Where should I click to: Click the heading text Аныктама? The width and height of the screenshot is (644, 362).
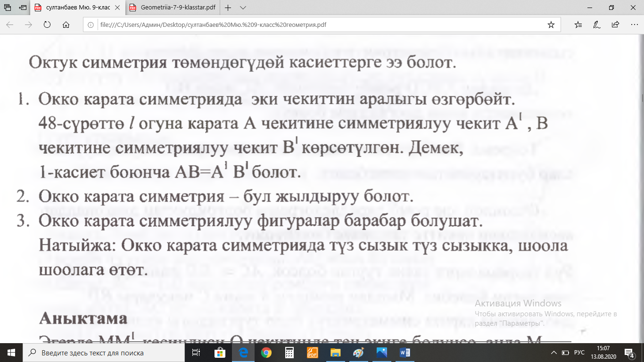point(83,318)
